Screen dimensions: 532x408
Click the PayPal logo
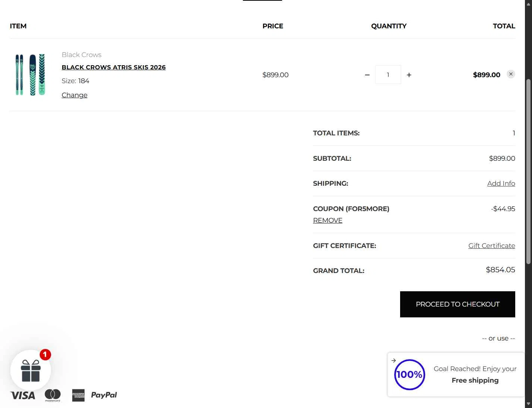(104, 395)
